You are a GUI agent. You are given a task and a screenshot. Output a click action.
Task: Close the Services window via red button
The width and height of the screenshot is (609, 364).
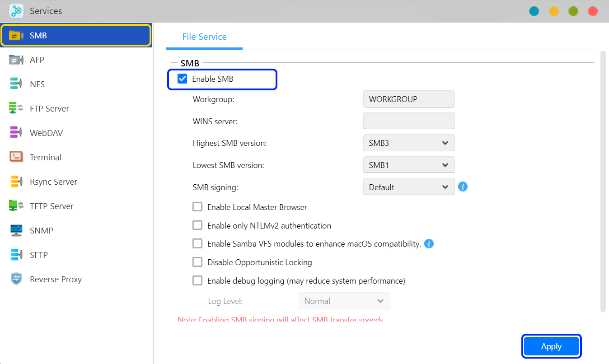point(593,11)
